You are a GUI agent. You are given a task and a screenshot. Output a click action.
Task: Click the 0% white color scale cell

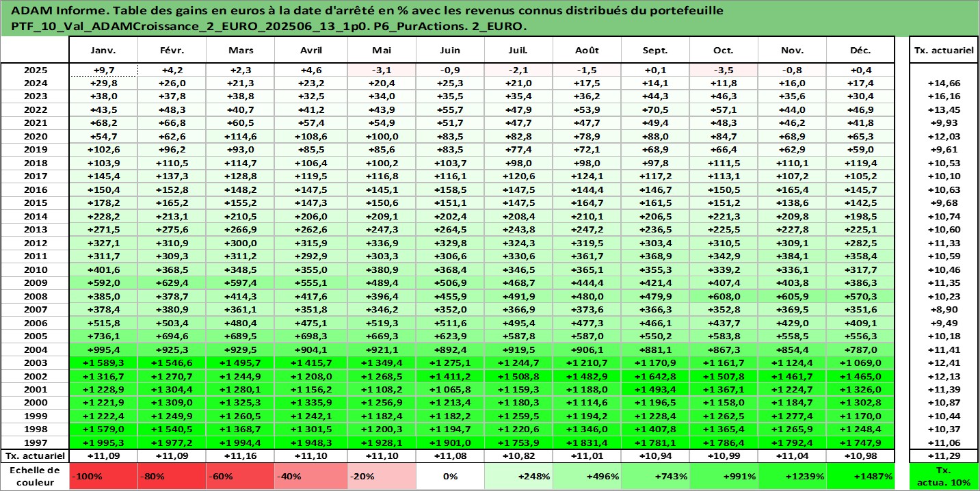point(450,476)
